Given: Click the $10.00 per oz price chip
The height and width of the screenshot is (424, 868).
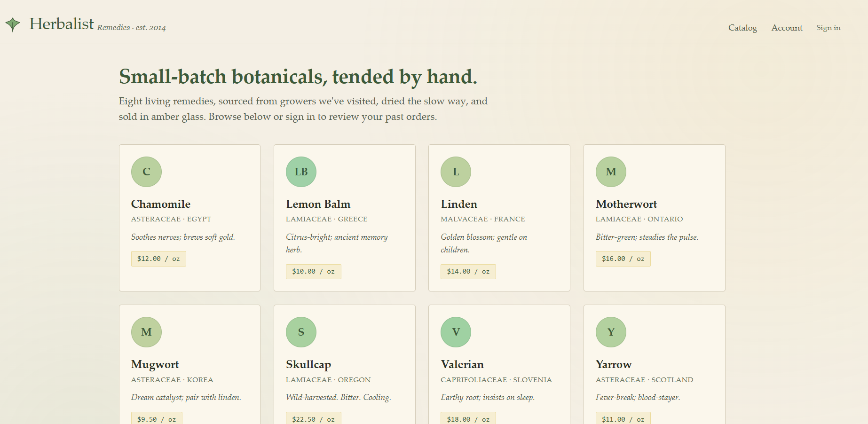Looking at the screenshot, I should coord(313,271).
